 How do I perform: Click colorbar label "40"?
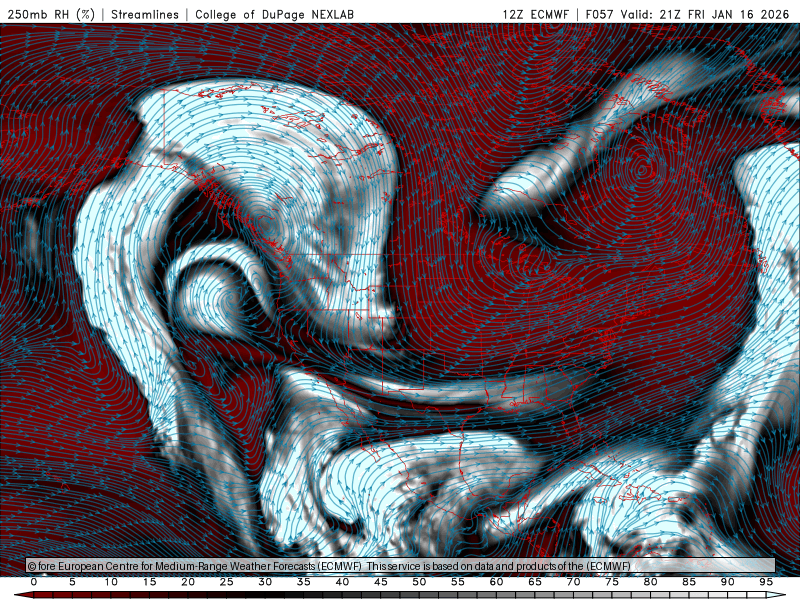pyautogui.click(x=342, y=582)
